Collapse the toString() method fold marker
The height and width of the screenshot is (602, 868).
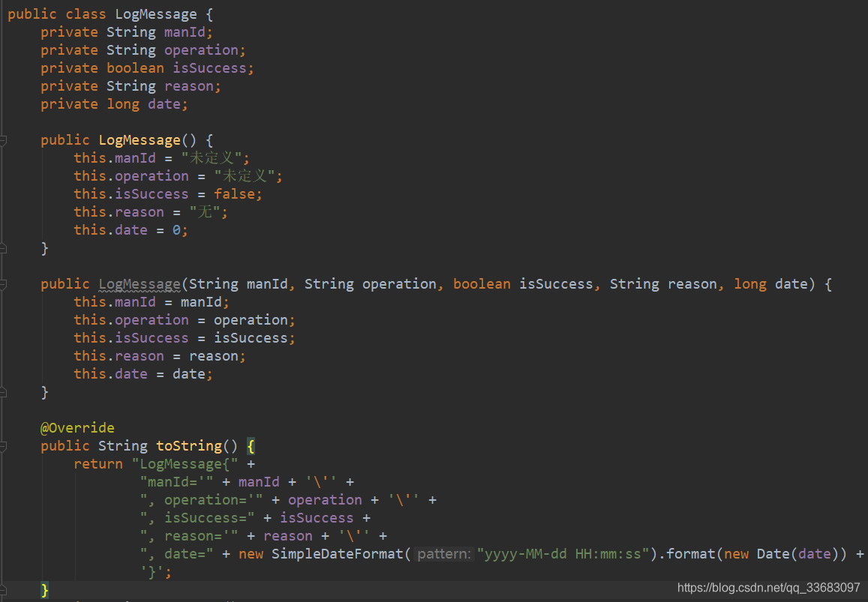[3, 446]
